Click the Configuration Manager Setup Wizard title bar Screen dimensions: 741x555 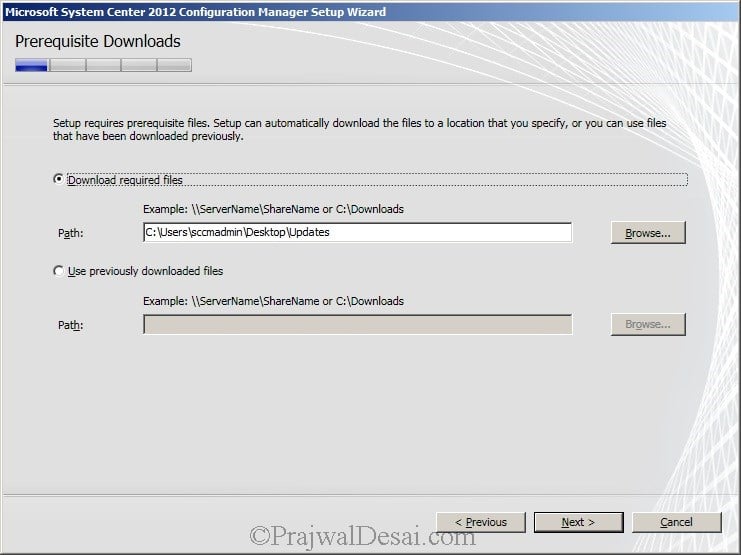370,12
